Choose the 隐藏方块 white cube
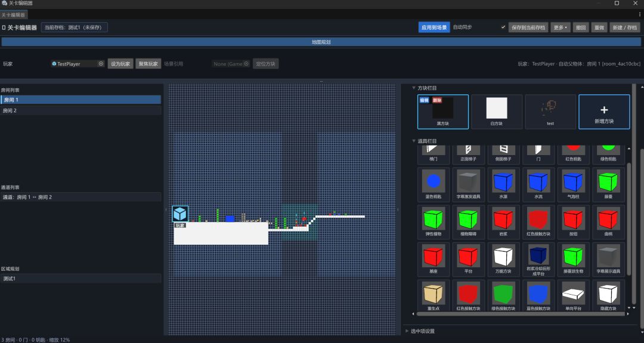644x343 pixels. 608,296
